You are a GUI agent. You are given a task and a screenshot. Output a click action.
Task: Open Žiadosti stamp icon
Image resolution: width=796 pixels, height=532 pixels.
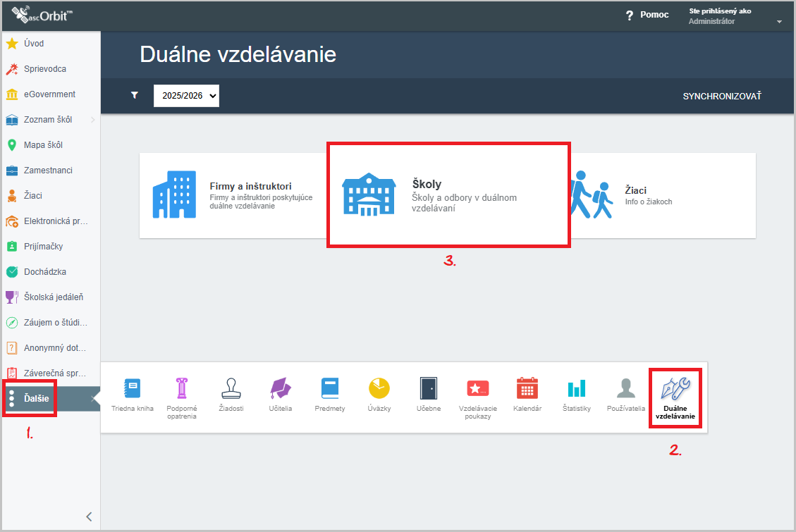pos(231,389)
